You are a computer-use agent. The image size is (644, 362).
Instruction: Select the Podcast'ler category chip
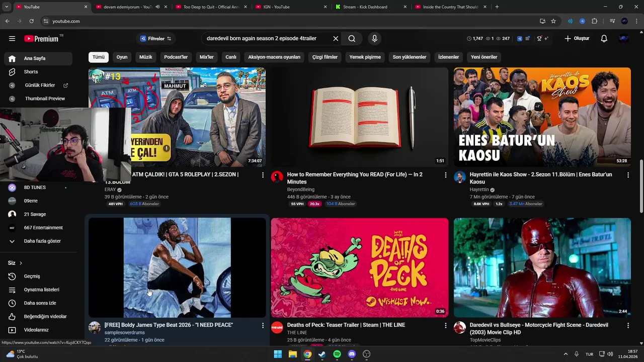click(x=176, y=57)
